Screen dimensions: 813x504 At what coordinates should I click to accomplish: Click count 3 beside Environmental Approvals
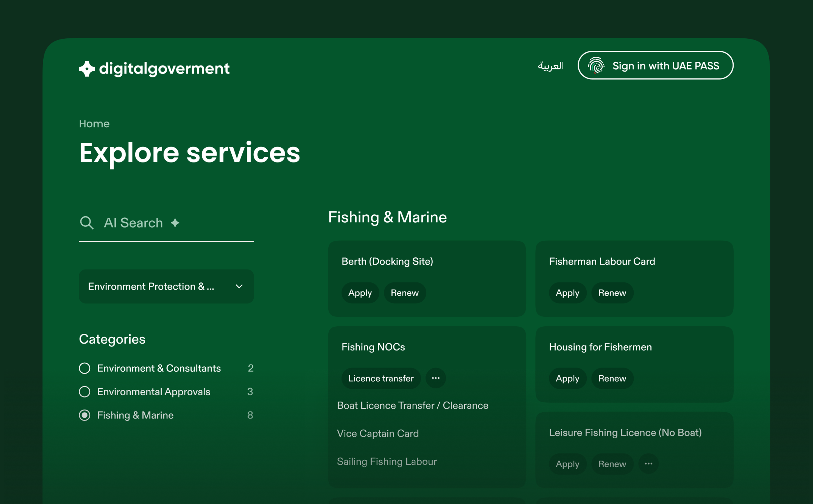point(250,392)
